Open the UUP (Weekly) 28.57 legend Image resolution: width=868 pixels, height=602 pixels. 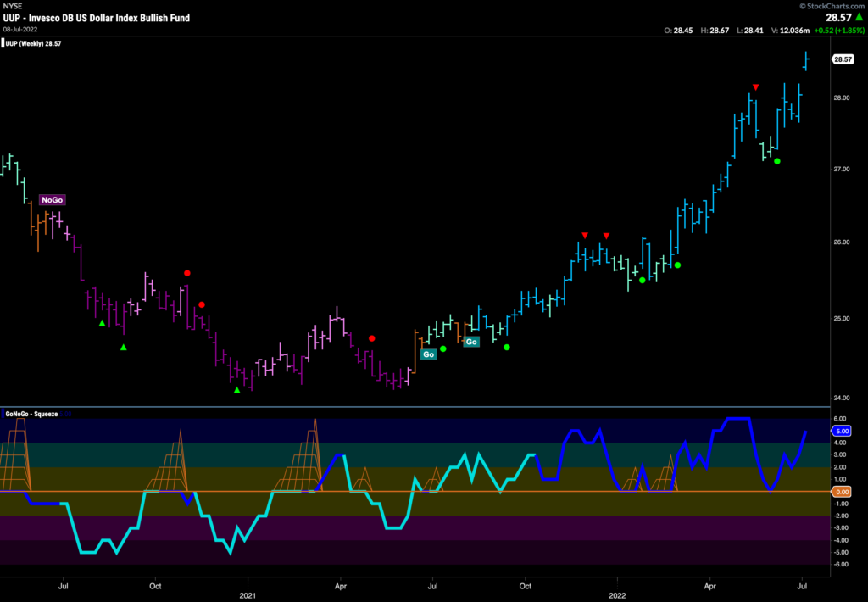(31, 44)
